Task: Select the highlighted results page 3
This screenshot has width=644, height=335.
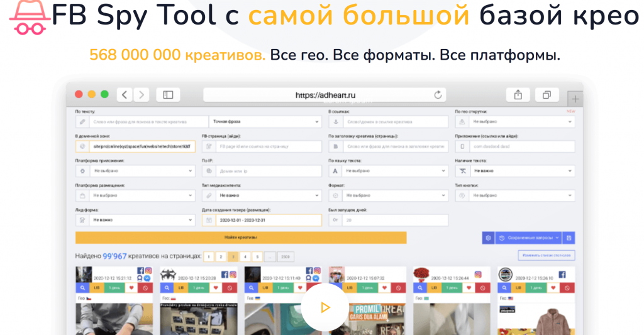Action: coord(233,256)
